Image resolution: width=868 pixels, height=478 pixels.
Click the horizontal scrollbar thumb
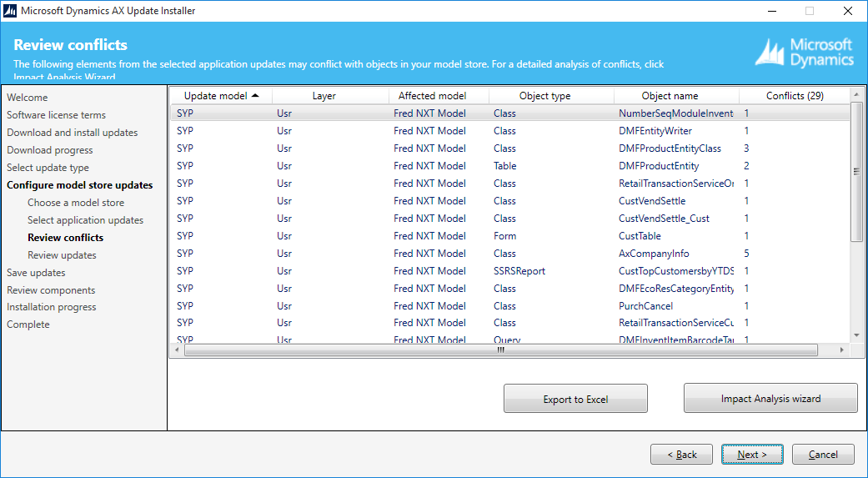[501, 350]
